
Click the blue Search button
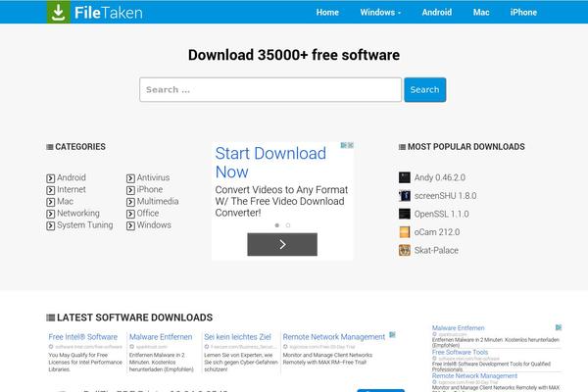[425, 89]
